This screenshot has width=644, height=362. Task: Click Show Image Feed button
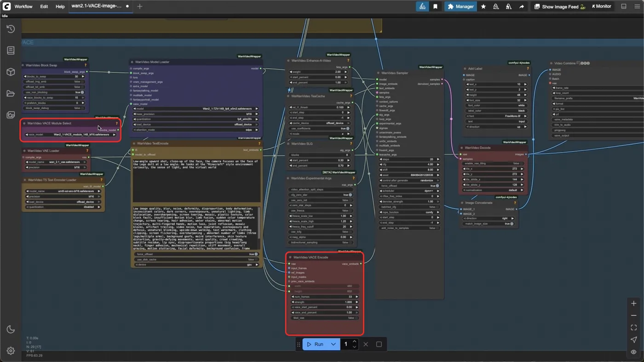(x=559, y=6)
